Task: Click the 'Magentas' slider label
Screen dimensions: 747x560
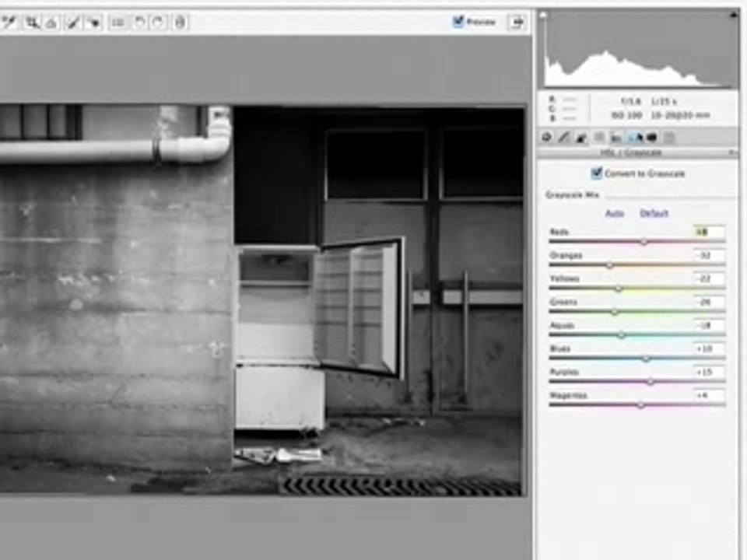Action: pyautogui.click(x=568, y=395)
